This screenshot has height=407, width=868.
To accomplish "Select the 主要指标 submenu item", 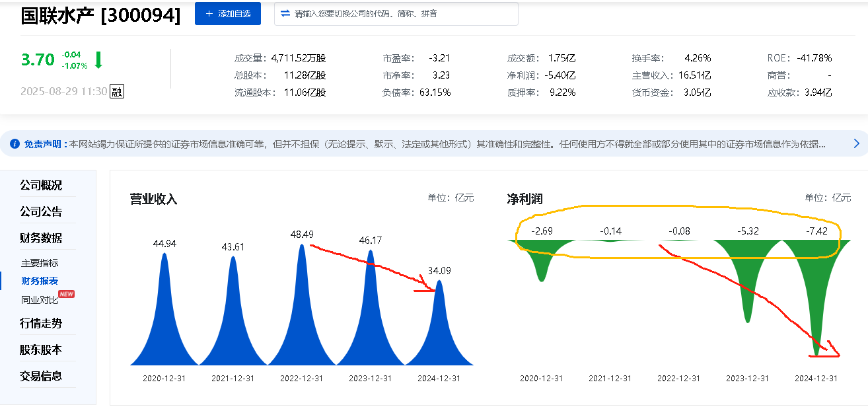I will point(40,262).
